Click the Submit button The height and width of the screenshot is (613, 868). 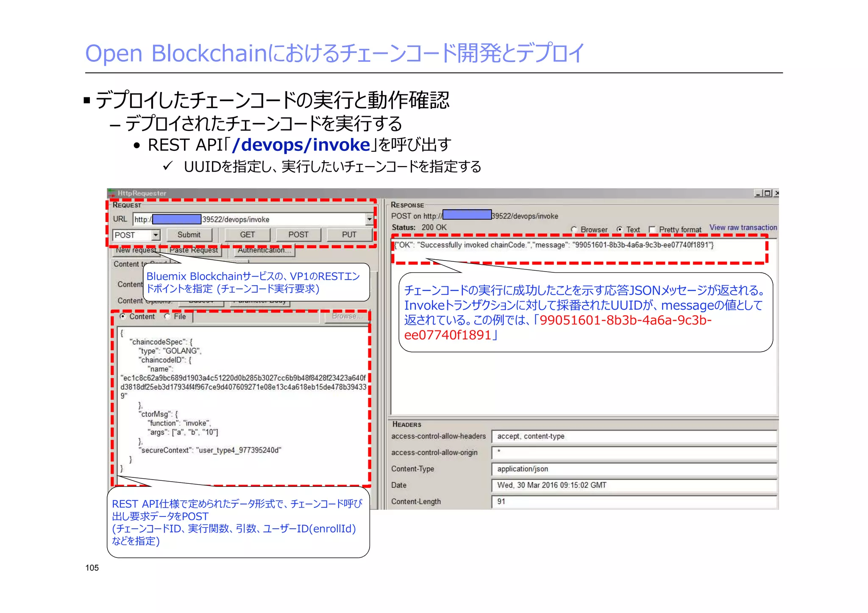pos(189,235)
